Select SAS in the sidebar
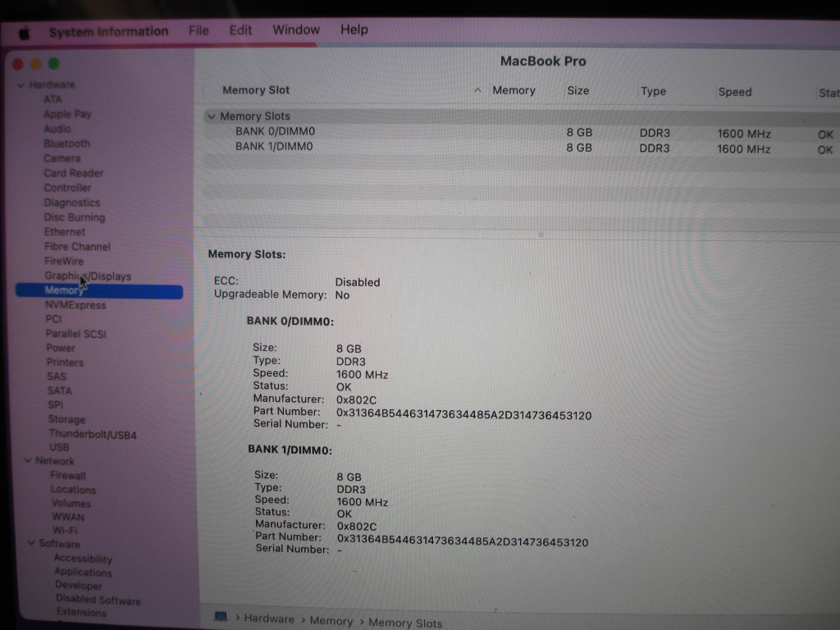The image size is (840, 630). (57, 377)
